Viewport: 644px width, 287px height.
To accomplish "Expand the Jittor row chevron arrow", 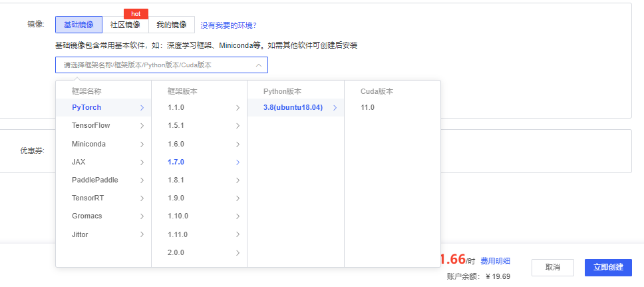I will click(142, 234).
